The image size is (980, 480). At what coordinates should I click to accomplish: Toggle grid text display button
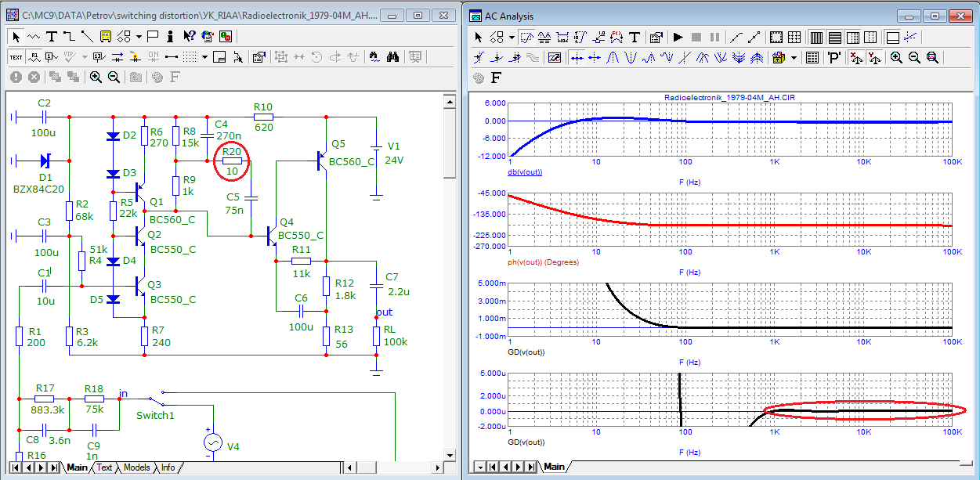(16, 56)
